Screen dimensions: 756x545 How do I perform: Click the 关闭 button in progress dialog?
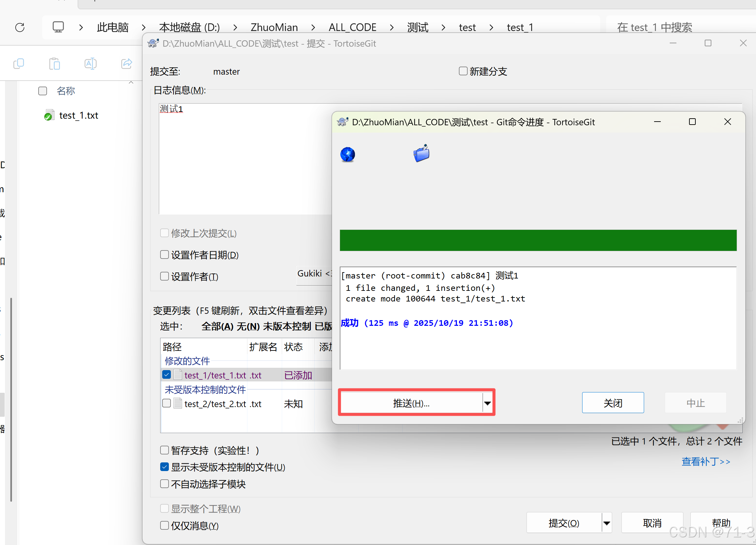pos(613,403)
